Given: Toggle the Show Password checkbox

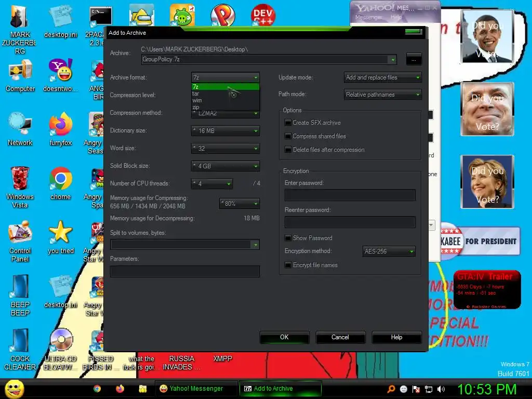Looking at the screenshot, I should 288,238.
